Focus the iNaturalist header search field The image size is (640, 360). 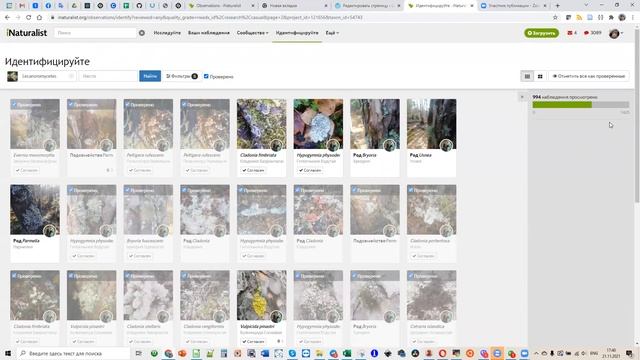point(96,33)
